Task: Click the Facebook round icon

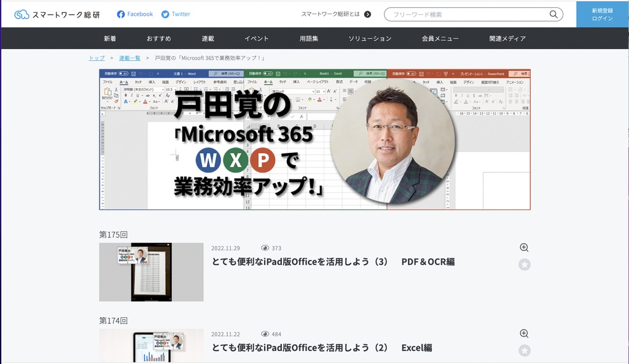Action: click(121, 15)
